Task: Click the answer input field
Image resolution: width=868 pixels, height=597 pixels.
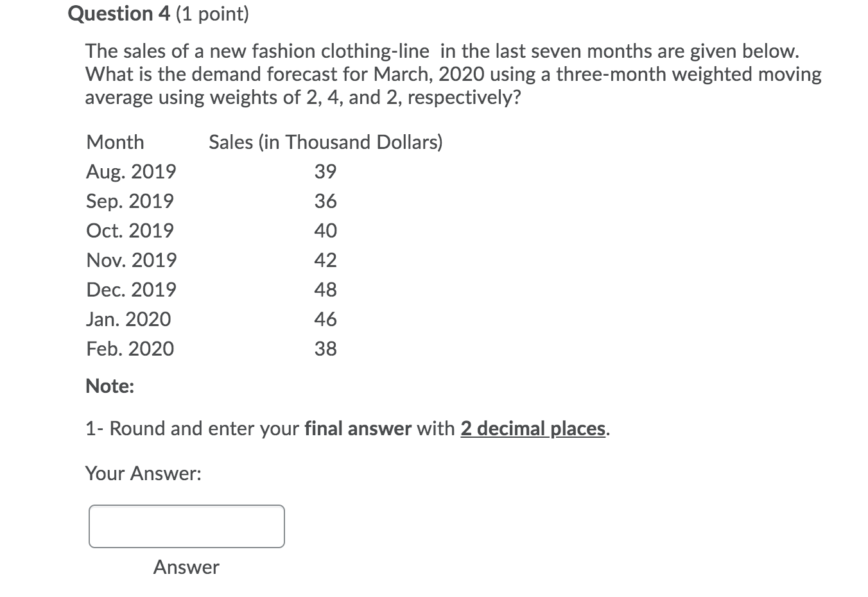Action: tap(186, 526)
